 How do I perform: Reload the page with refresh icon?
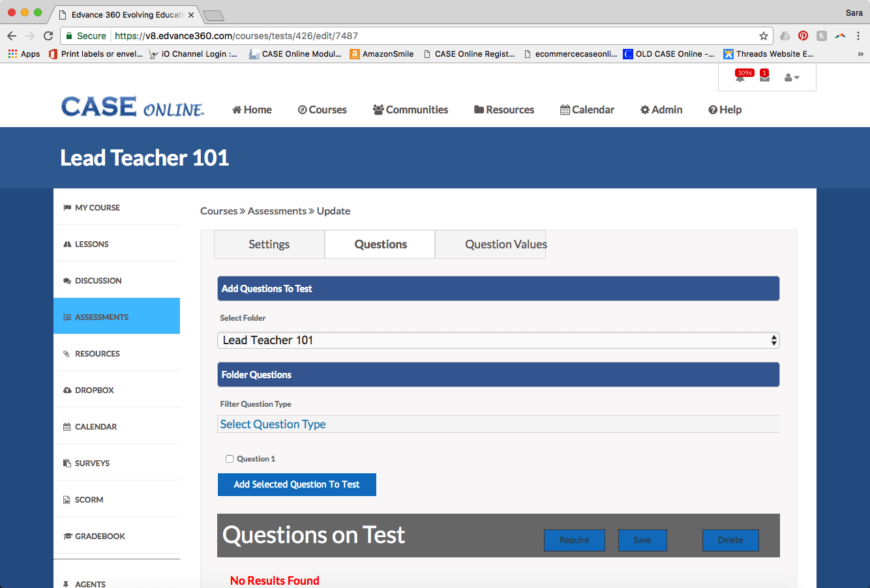click(x=48, y=36)
